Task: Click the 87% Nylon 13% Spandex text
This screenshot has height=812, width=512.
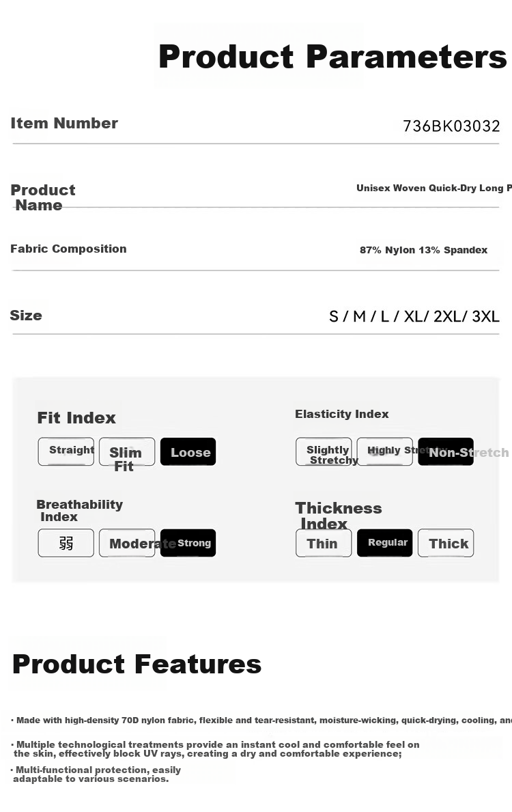Action: point(423,250)
